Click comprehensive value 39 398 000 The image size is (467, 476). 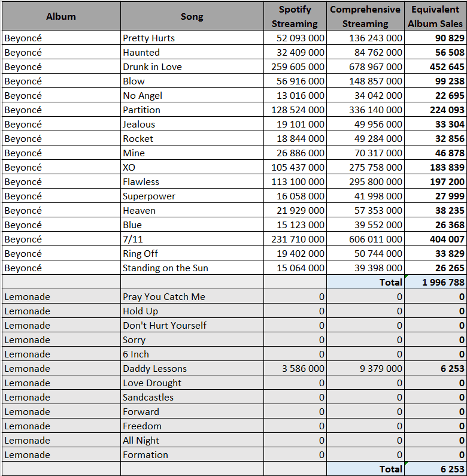pos(366,268)
